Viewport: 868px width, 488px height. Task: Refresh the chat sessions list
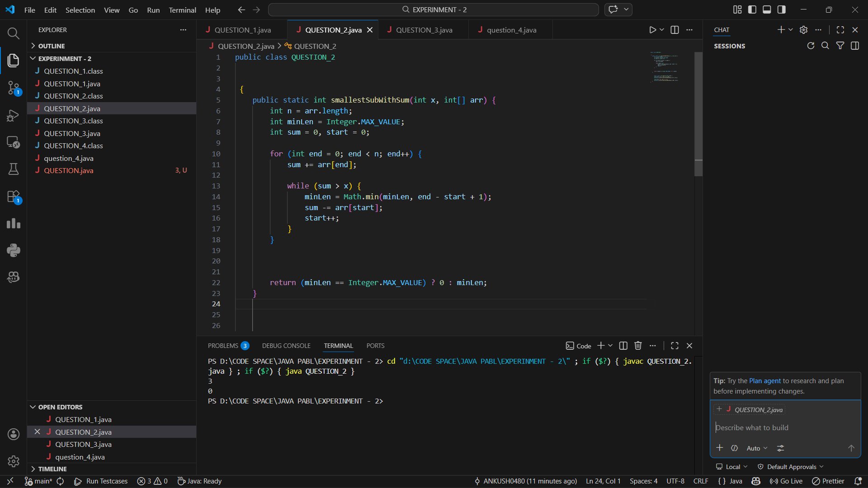click(x=811, y=46)
